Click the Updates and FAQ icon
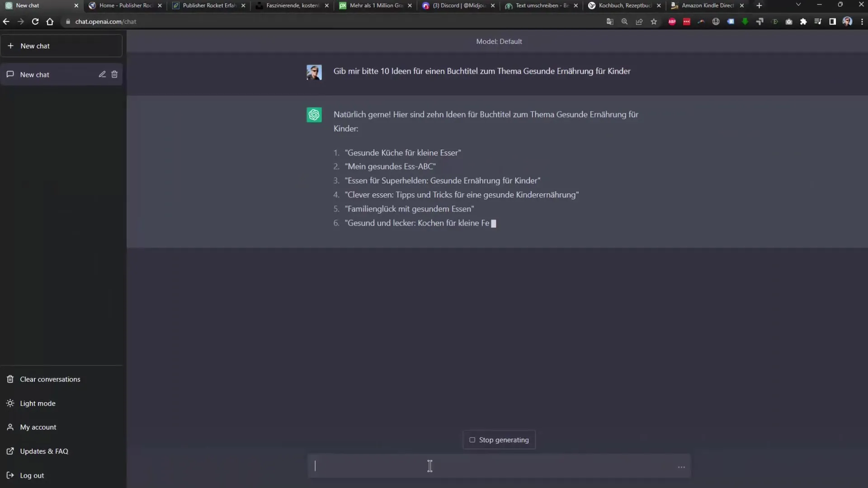 pyautogui.click(x=10, y=451)
